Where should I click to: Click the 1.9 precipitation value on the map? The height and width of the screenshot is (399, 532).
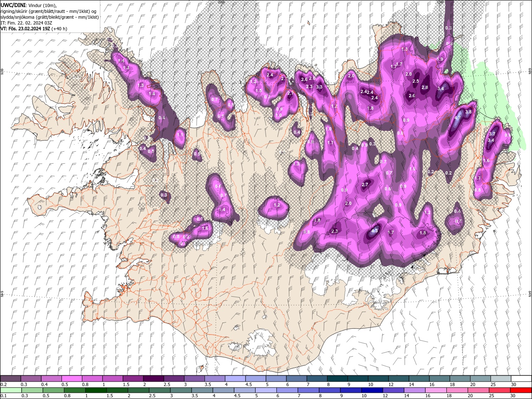[x=440, y=59]
